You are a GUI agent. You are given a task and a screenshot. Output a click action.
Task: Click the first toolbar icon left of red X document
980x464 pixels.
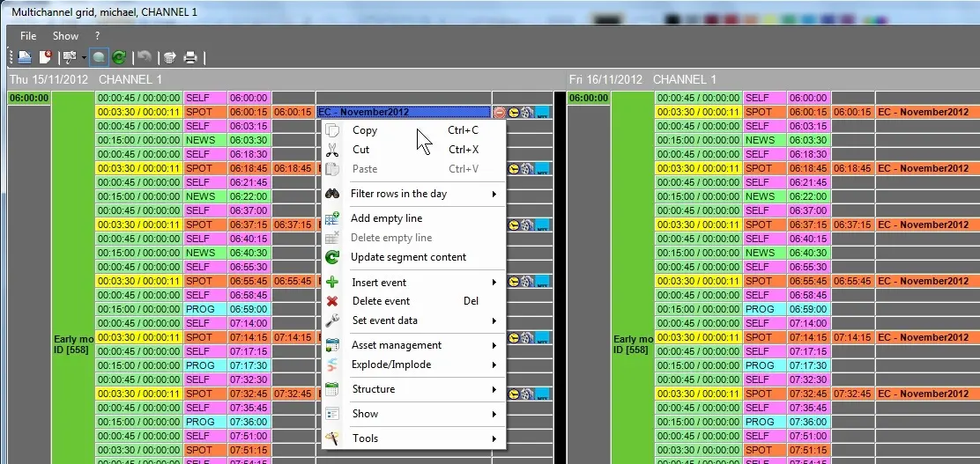point(25,57)
